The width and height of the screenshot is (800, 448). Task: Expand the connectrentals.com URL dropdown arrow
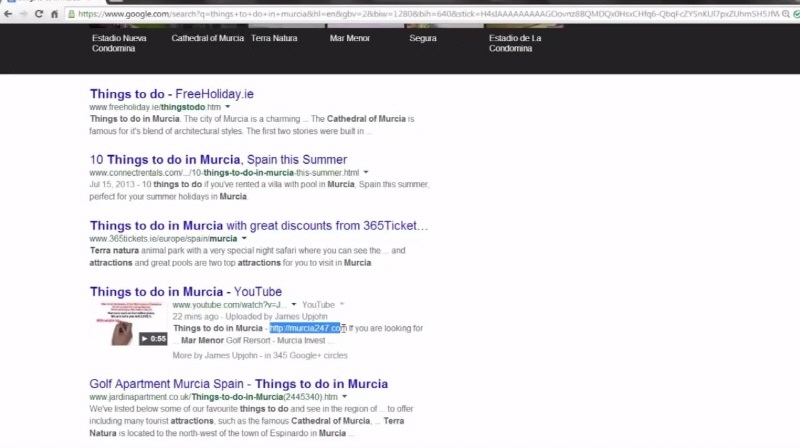click(x=366, y=172)
